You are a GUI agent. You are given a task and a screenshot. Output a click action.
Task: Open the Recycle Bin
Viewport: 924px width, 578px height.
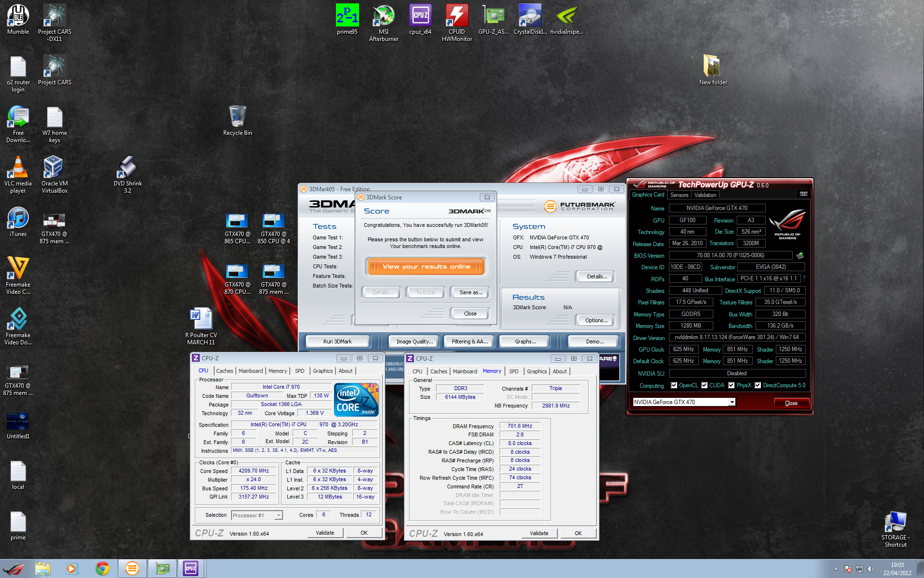point(237,120)
